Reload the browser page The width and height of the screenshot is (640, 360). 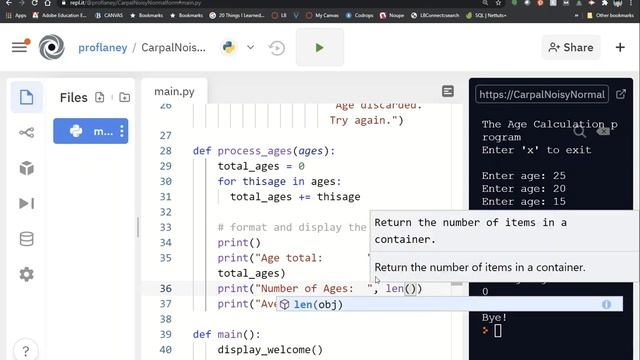click(x=35, y=3)
